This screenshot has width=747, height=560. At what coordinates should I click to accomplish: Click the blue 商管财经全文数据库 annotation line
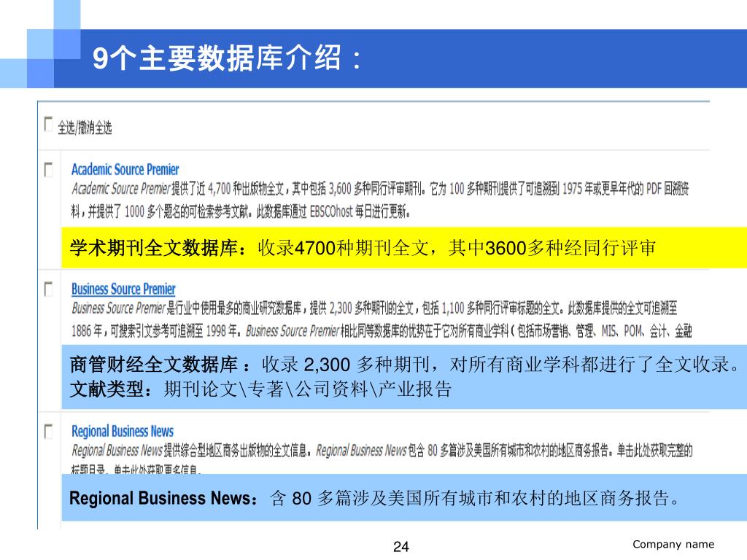click(x=404, y=365)
